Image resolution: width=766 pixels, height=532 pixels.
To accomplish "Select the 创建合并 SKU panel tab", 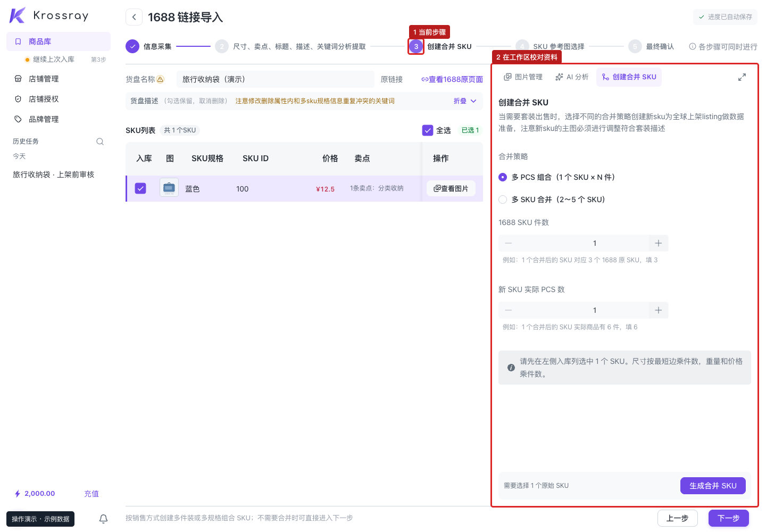I will coord(629,77).
